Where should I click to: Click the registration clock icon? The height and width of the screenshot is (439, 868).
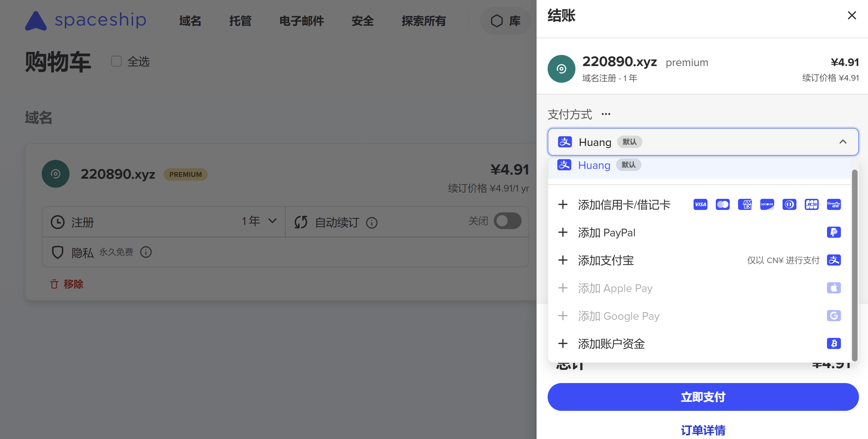pyautogui.click(x=58, y=222)
